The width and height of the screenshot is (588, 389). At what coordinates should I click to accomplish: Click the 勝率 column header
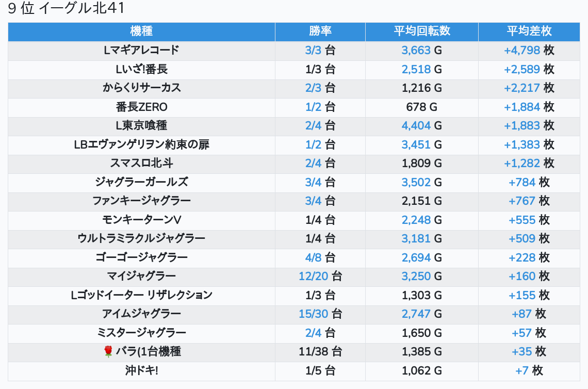[x=320, y=31]
